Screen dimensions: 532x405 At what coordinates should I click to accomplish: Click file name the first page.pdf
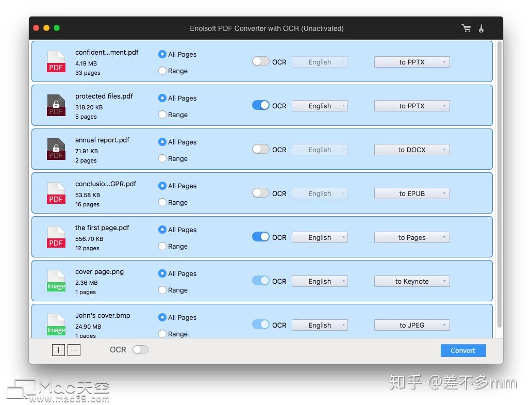pos(102,228)
